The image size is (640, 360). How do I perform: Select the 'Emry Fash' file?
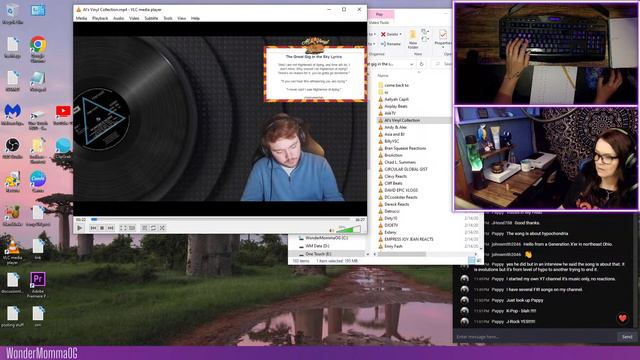point(390,246)
